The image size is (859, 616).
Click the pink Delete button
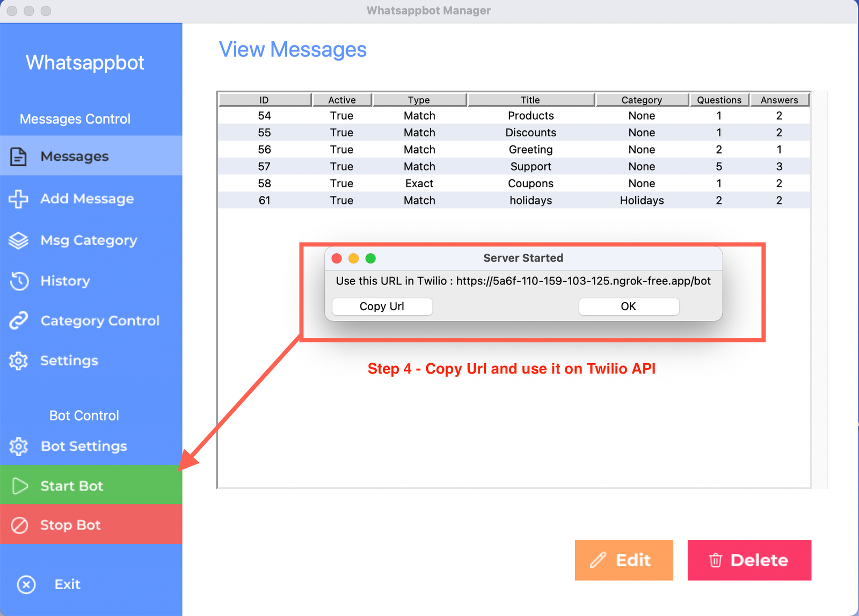click(749, 560)
